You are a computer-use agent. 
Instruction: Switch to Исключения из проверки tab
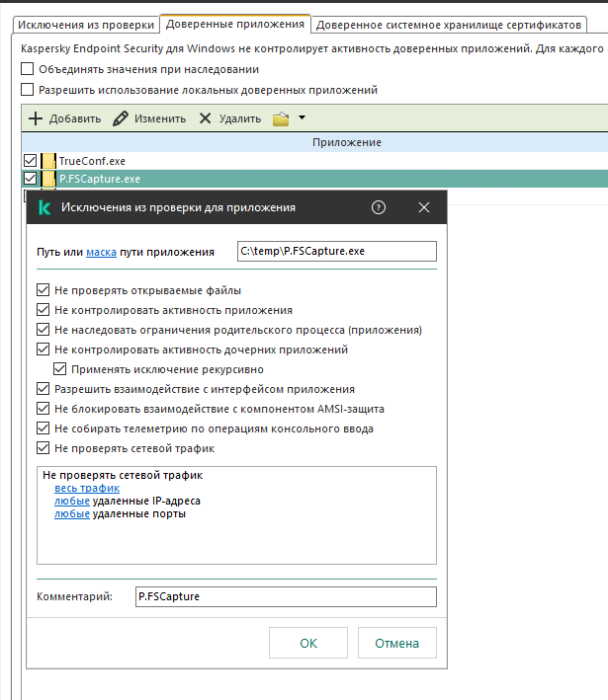(x=86, y=25)
